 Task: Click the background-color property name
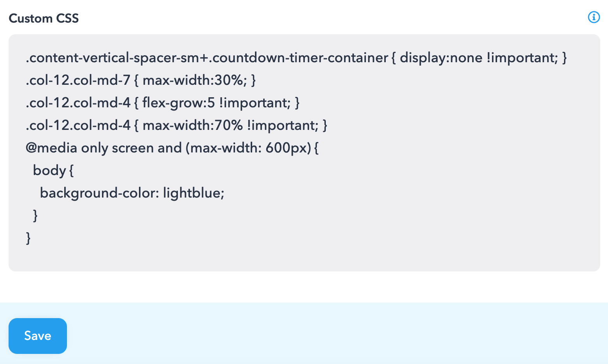[99, 193]
